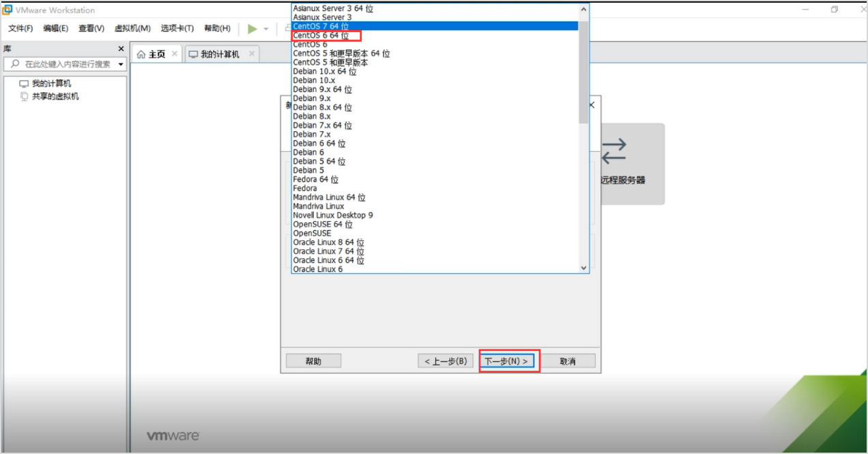This screenshot has width=868, height=454.
Task: Focus the library search input field
Action: pyautogui.click(x=67, y=64)
